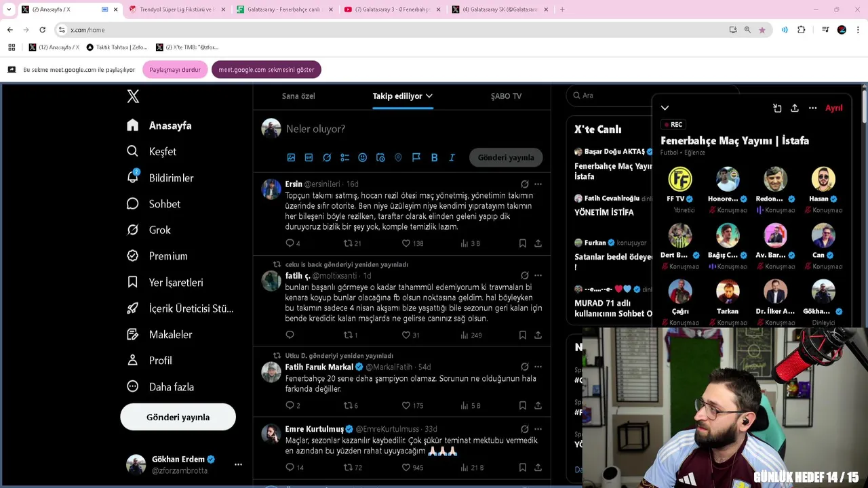Open Fatih Faruk Markal profile name
868x488 pixels.
pyautogui.click(x=319, y=367)
